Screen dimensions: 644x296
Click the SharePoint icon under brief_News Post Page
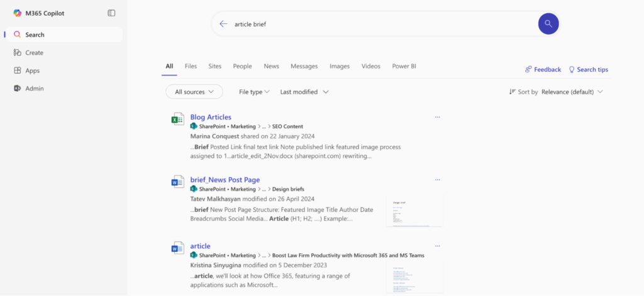point(194,189)
